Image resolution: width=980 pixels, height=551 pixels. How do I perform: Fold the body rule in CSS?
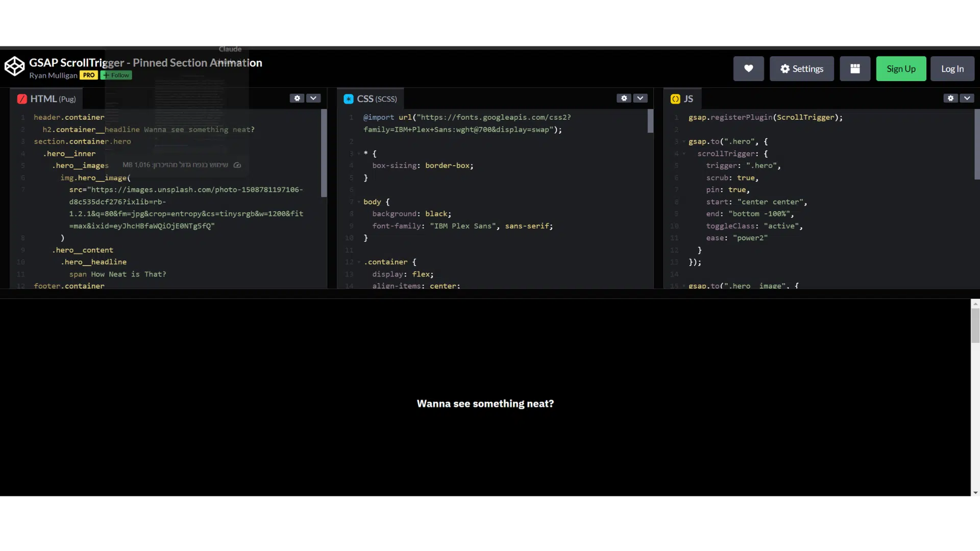tap(358, 202)
